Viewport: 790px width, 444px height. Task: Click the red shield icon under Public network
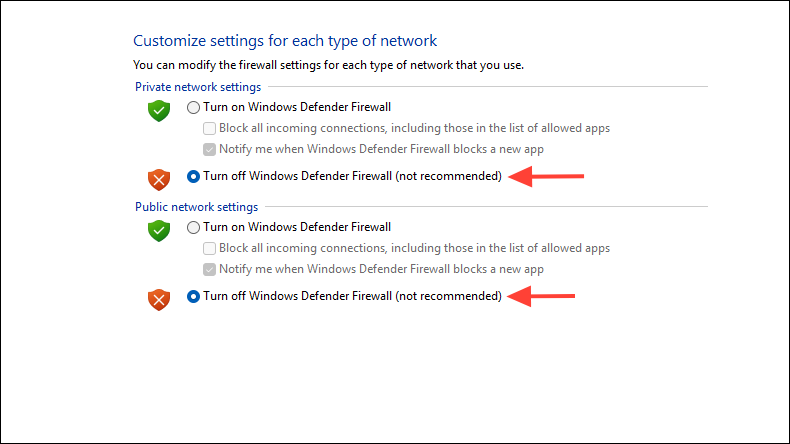coord(159,300)
